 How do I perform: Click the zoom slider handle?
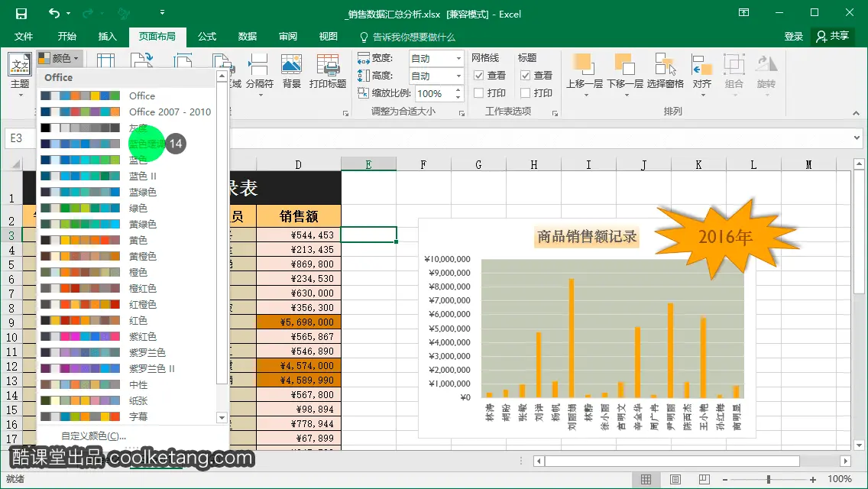coord(769,480)
